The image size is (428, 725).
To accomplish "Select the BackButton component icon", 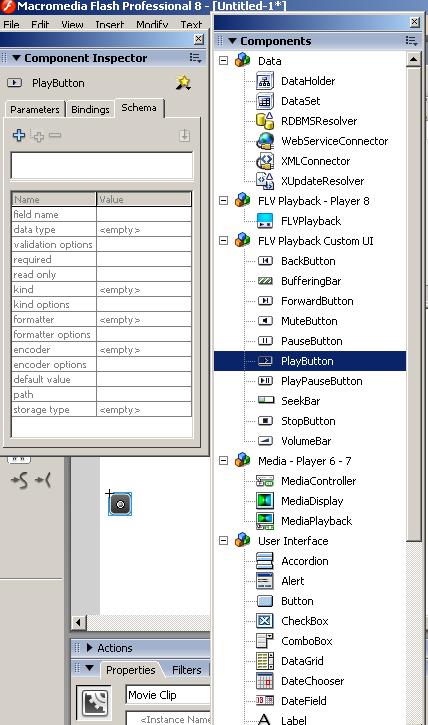I will [265, 261].
